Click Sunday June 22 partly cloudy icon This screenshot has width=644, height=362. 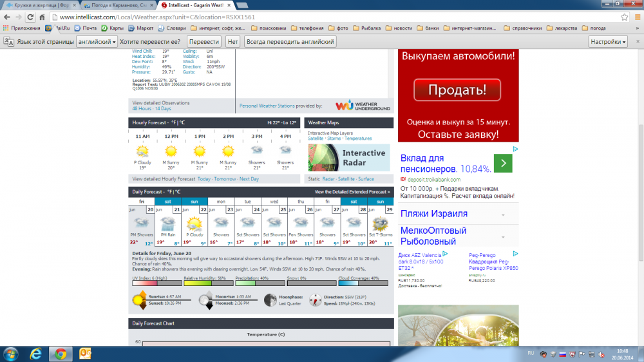tap(194, 224)
